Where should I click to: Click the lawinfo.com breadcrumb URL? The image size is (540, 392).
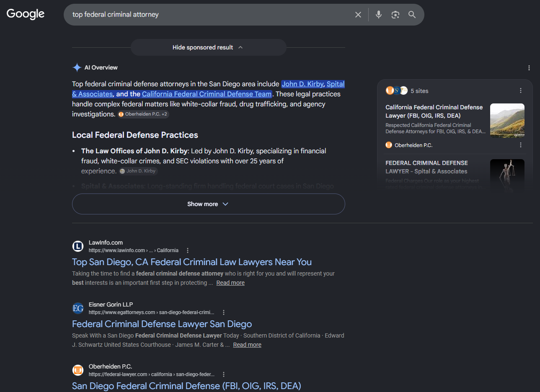[134, 250]
